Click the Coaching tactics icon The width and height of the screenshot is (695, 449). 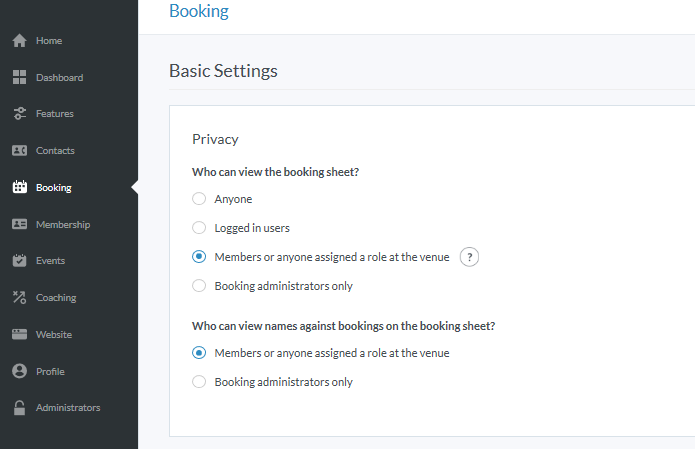[x=19, y=298]
